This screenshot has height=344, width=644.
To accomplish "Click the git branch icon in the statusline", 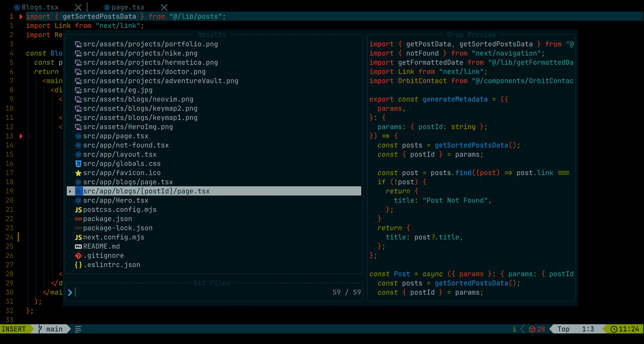I will [x=41, y=329].
